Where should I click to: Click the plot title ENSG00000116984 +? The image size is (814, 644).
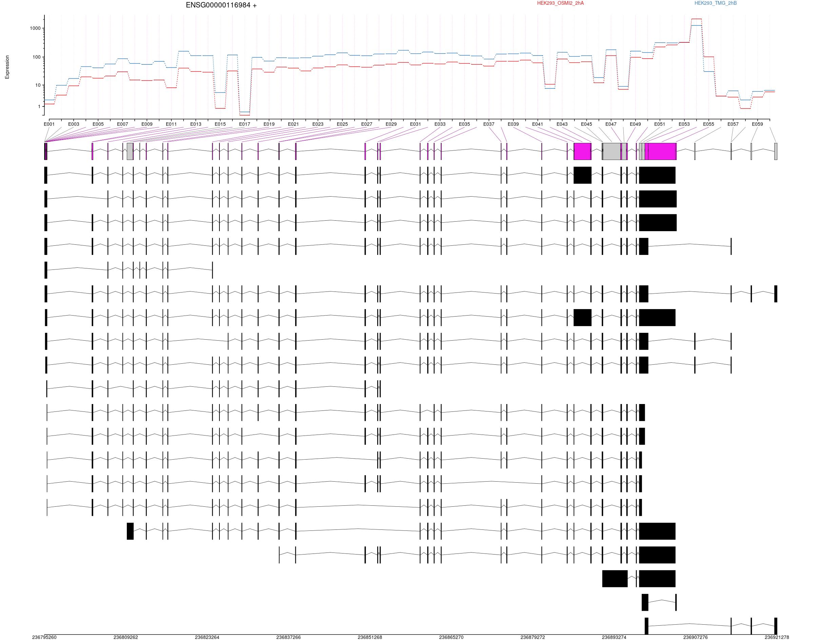click(221, 5)
